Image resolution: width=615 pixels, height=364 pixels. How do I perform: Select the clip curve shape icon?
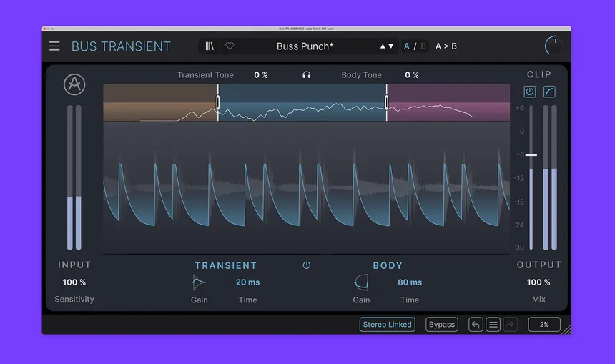tap(550, 92)
